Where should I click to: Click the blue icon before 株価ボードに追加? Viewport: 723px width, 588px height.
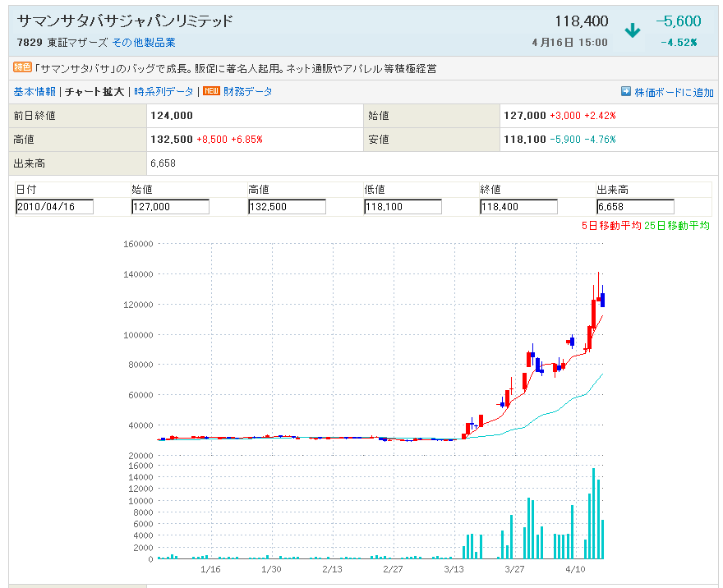pyautogui.click(x=625, y=92)
